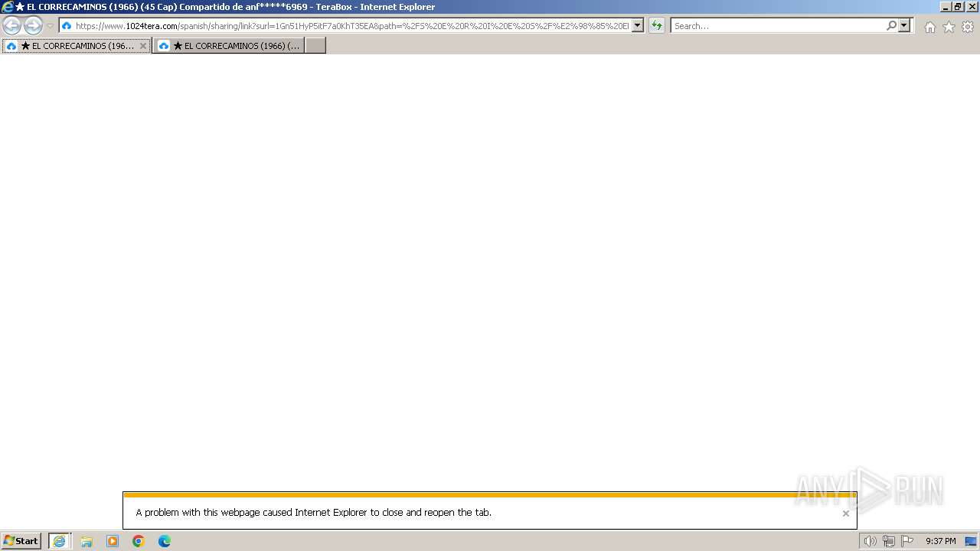Switch to second EL CORRECAMINOS (1966) tab
Viewport: 980px width, 551px height.
coord(228,46)
